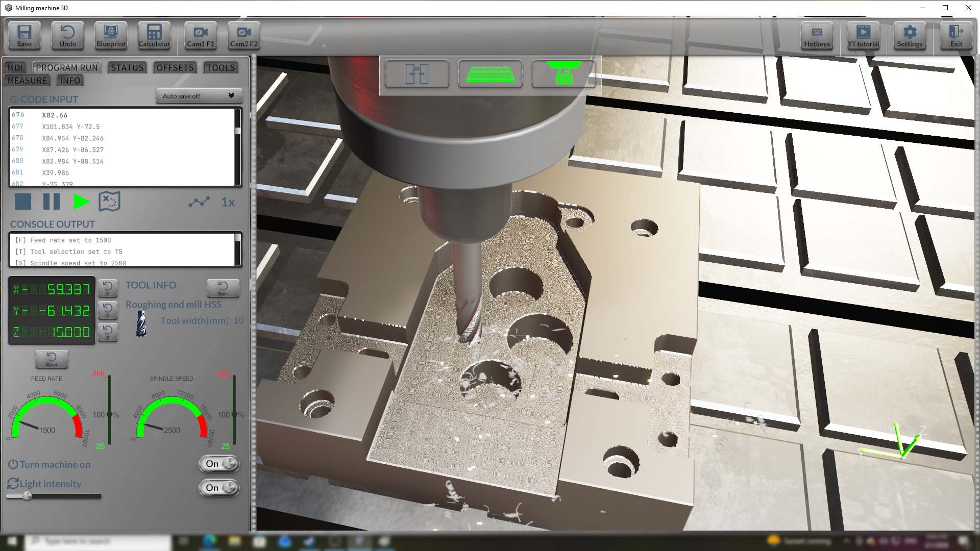Screen dimensions: 980x551
Task: Pause the milling program
Action: pos(51,202)
